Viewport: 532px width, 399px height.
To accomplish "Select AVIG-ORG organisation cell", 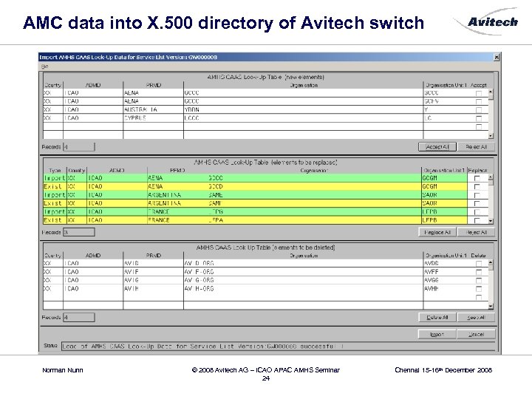I will 304,281.
